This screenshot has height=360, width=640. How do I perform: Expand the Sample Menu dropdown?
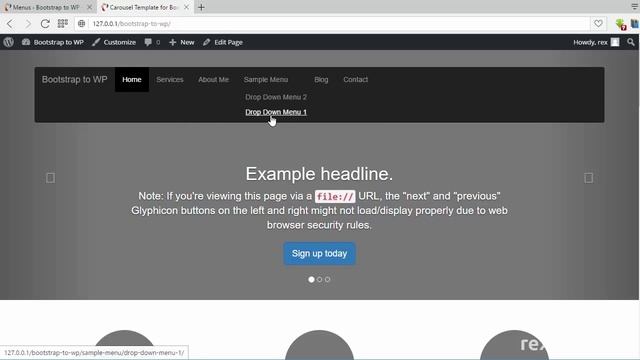(x=266, y=80)
